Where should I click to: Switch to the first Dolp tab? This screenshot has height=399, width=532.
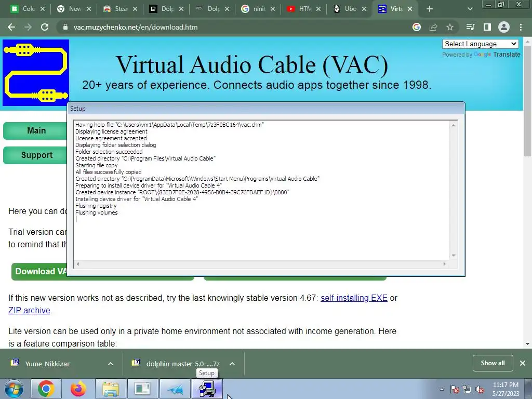(x=167, y=9)
